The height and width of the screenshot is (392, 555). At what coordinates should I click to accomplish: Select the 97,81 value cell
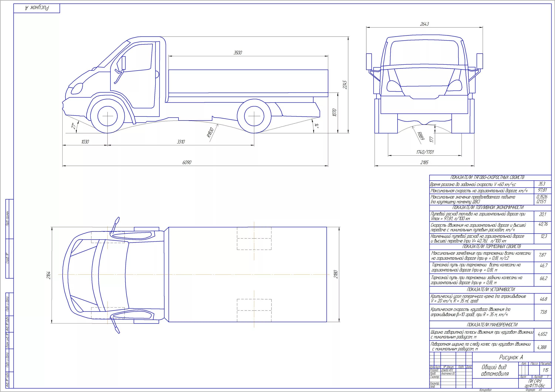(542, 190)
